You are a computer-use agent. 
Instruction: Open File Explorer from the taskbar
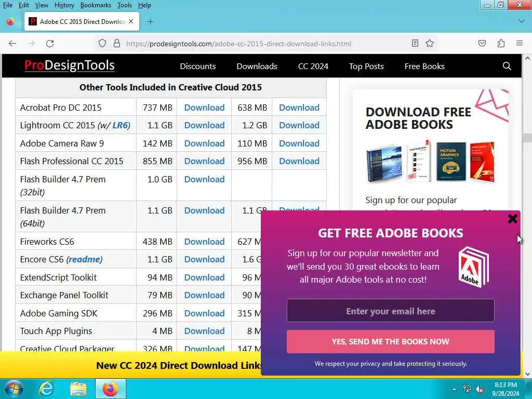(78, 389)
